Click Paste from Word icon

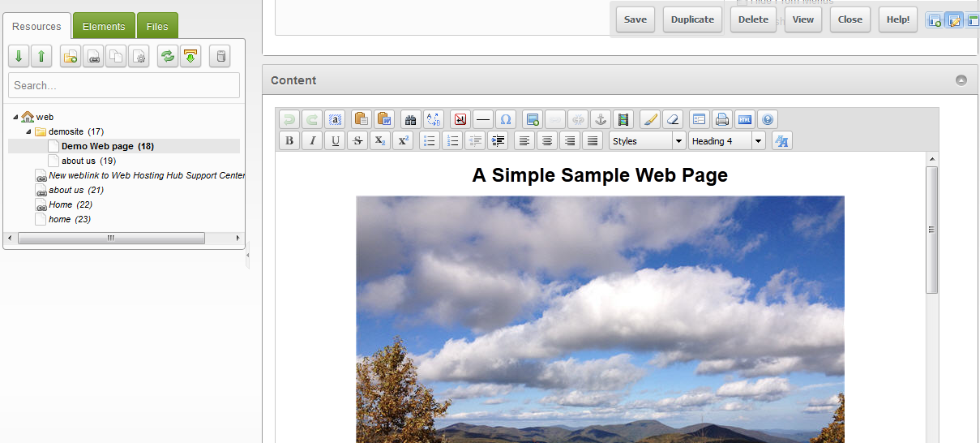385,120
